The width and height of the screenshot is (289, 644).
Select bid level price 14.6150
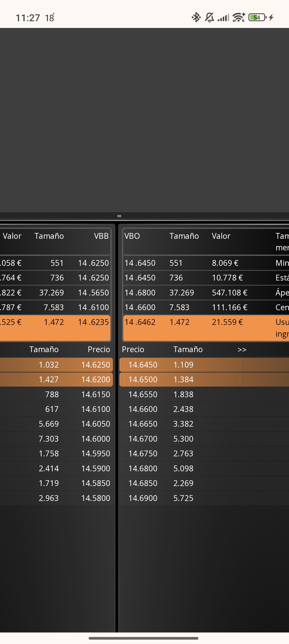pyautogui.click(x=96, y=395)
